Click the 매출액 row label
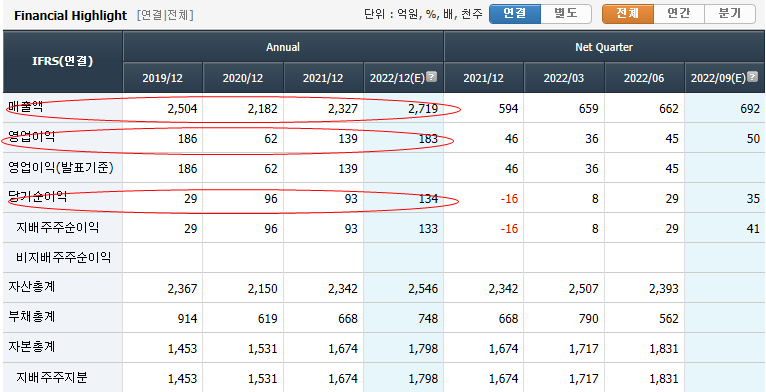 [25, 107]
